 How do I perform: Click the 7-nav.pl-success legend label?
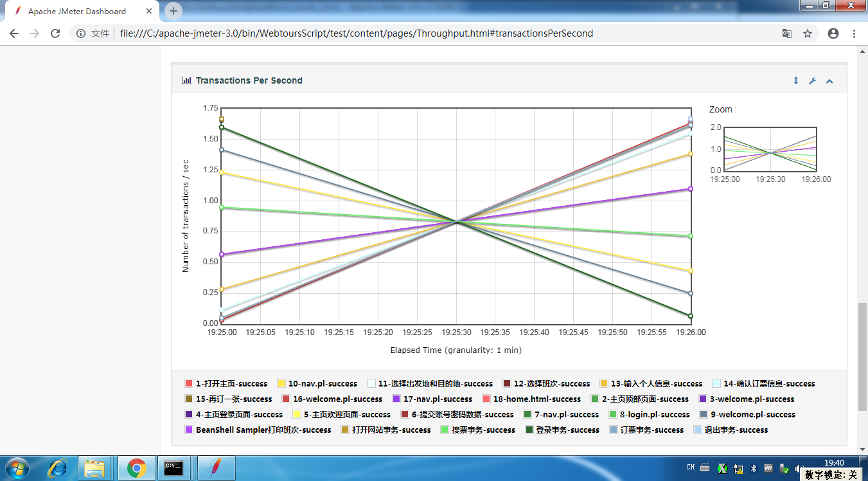tap(567, 415)
